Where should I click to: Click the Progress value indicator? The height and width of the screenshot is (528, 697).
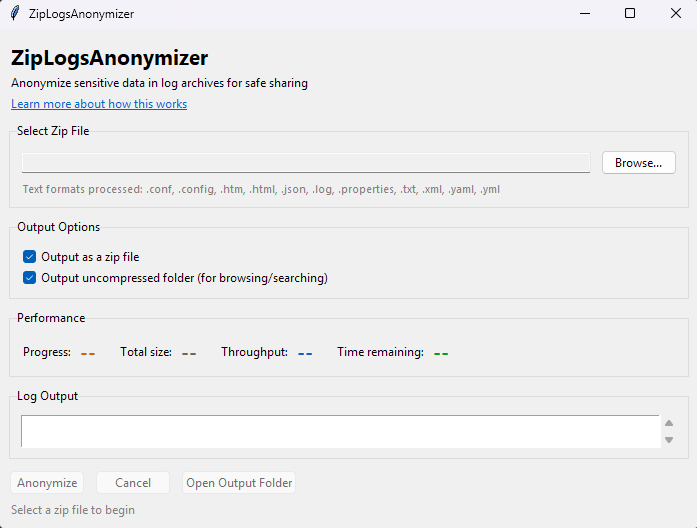pos(87,353)
